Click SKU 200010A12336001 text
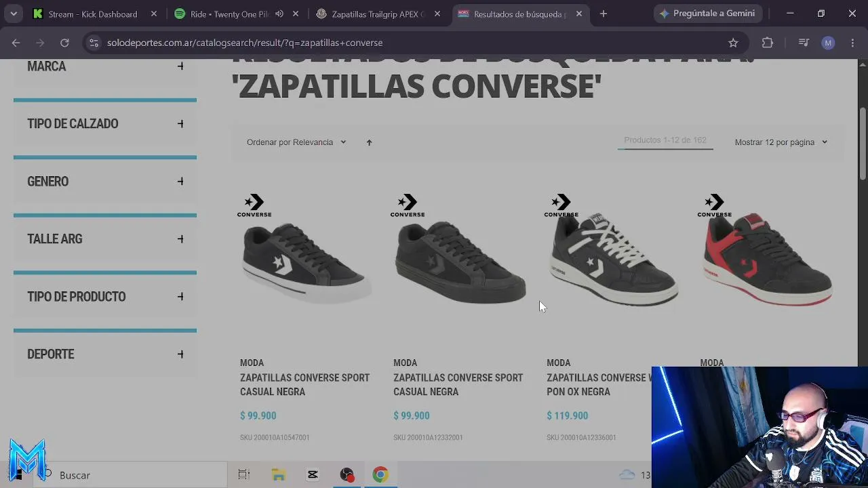Screen dimensions: 868x488 pyautogui.click(x=581, y=438)
